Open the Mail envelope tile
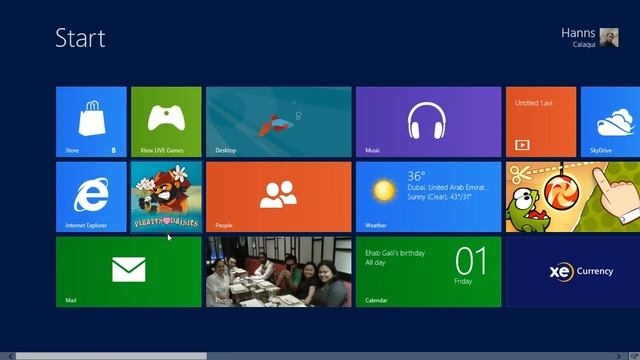The image size is (640, 360). [x=129, y=272]
